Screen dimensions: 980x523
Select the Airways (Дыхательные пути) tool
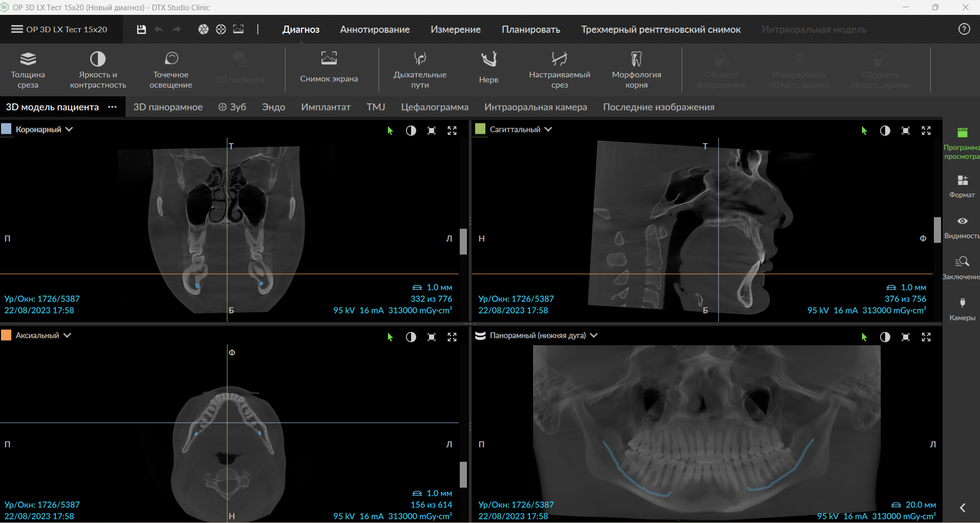[x=420, y=69]
